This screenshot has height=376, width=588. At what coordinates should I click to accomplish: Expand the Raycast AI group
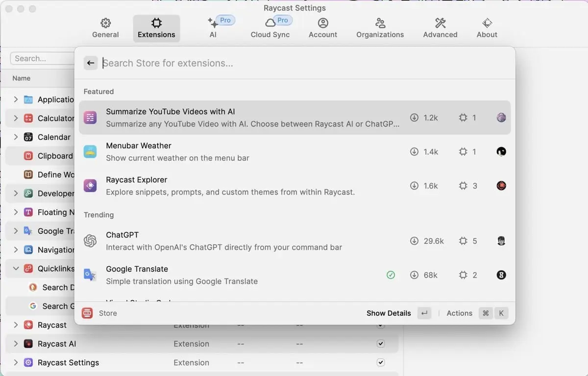(x=16, y=344)
